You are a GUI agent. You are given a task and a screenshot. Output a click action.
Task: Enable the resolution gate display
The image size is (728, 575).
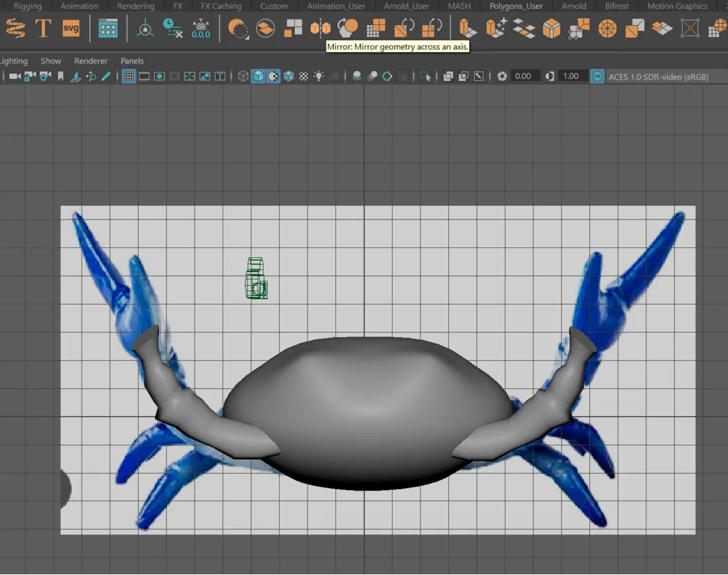pyautogui.click(x=159, y=77)
